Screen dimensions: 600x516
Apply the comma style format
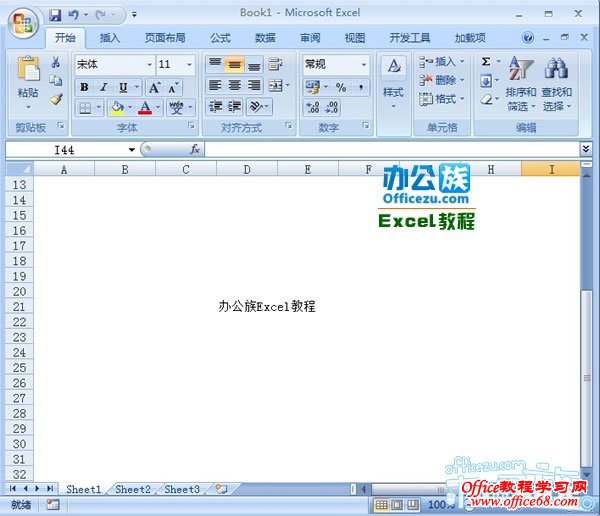coord(361,88)
